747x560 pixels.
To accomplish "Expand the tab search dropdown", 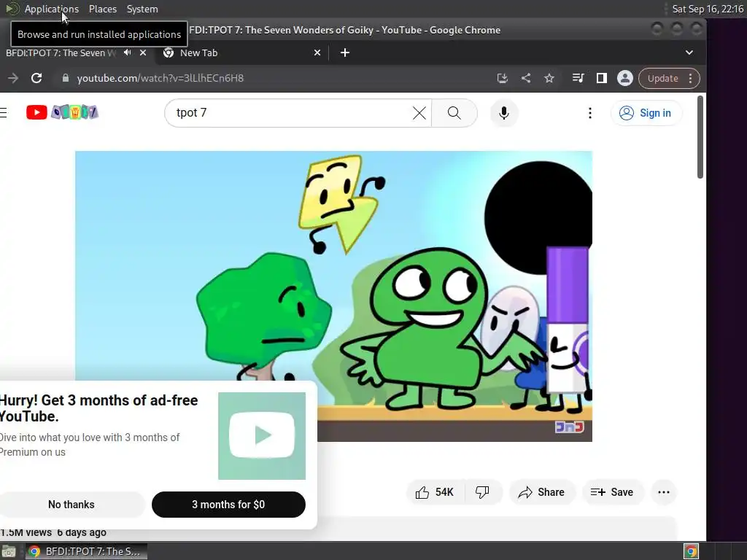I will [689, 52].
